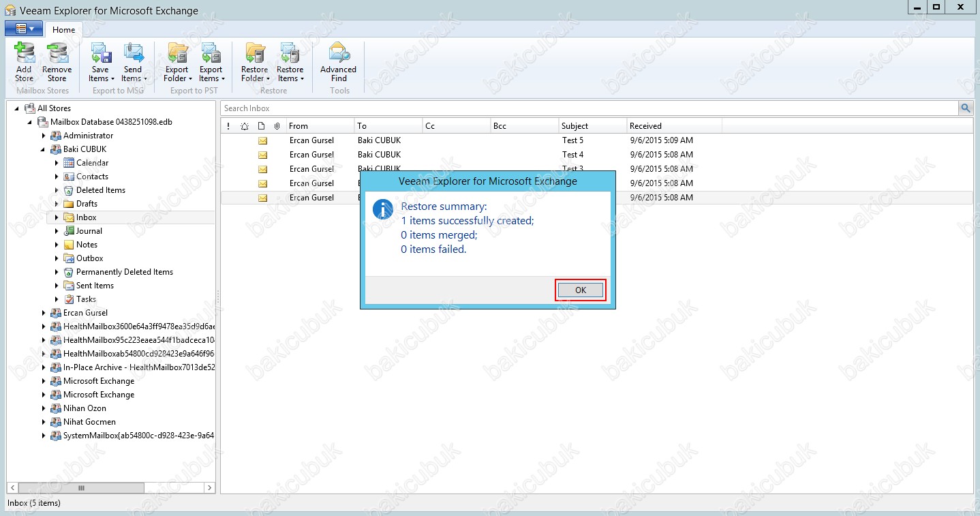Open the Export Items ribbon button
Image resolution: width=980 pixels, height=516 pixels.
211,62
